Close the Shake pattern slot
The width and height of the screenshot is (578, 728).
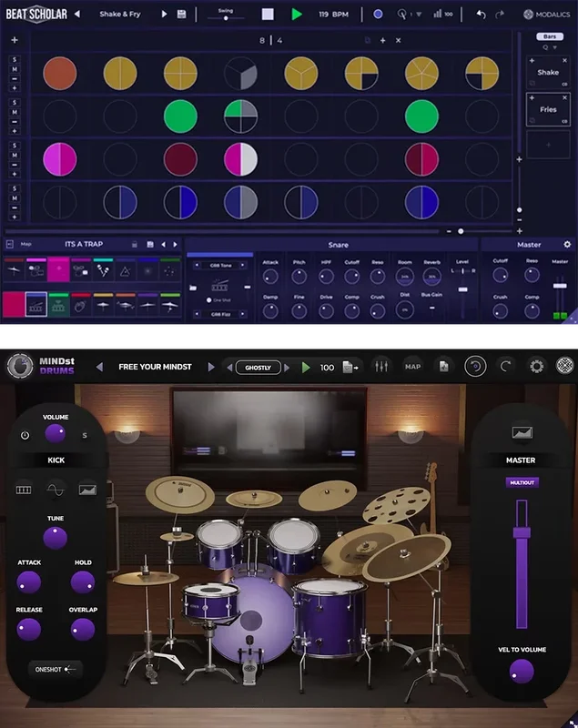tap(564, 60)
